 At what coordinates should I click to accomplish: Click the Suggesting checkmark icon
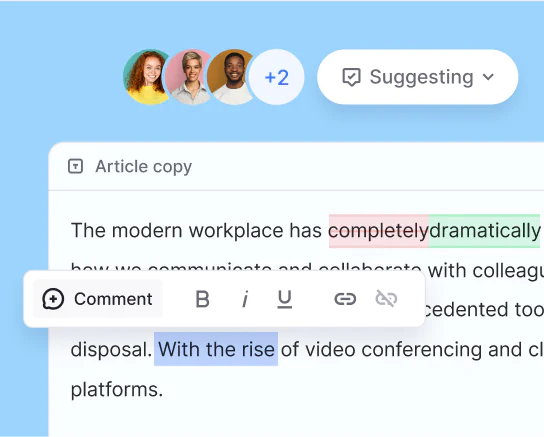[351, 77]
